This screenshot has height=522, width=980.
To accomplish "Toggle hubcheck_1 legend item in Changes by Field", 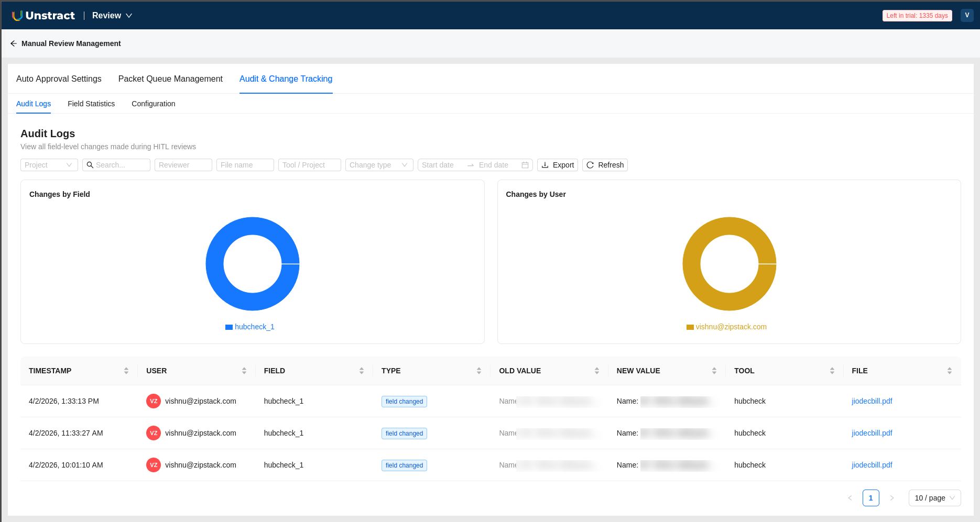I will point(250,327).
